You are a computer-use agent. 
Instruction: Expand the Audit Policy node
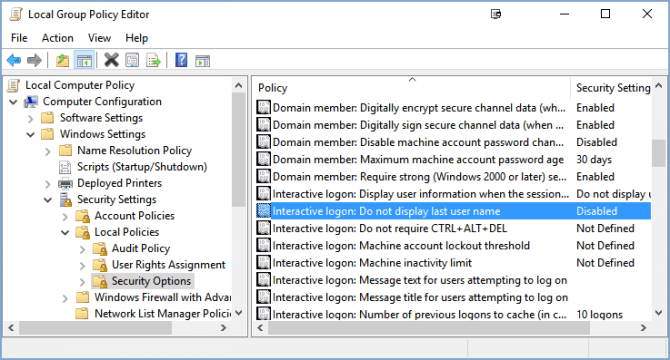point(82,249)
